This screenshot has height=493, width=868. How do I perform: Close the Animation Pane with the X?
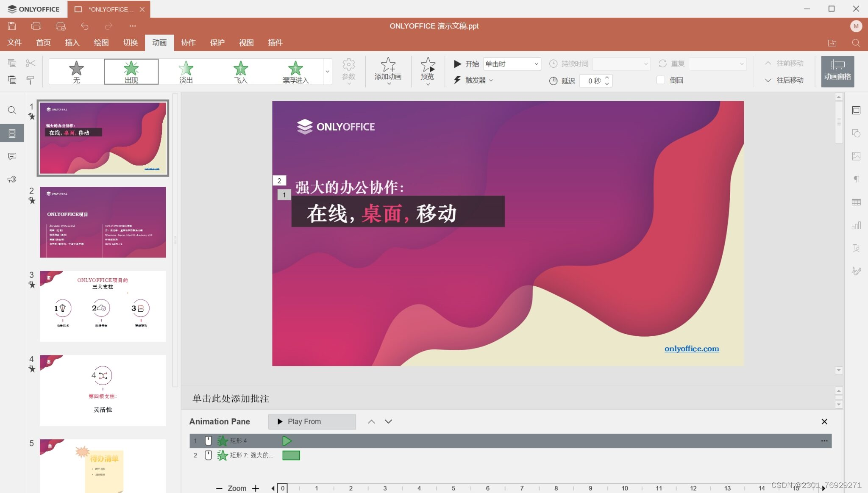click(x=824, y=421)
